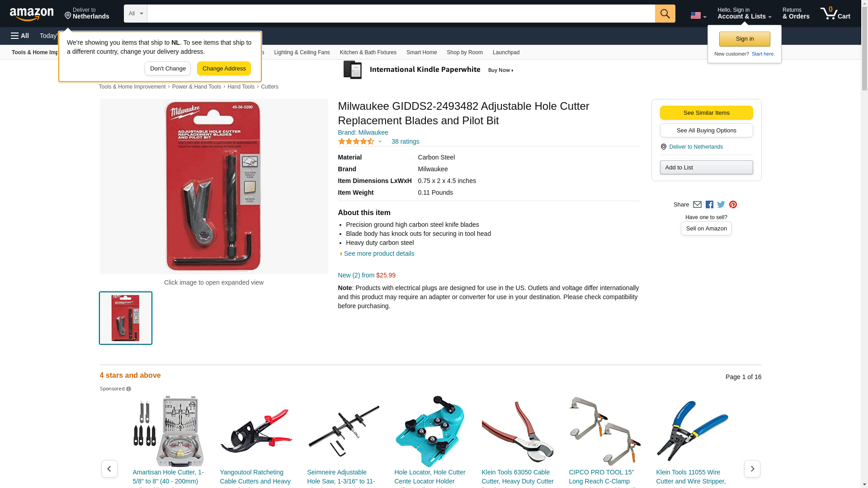Select the product thumbnail image
Image resolution: width=868 pixels, height=488 pixels.
point(126,318)
